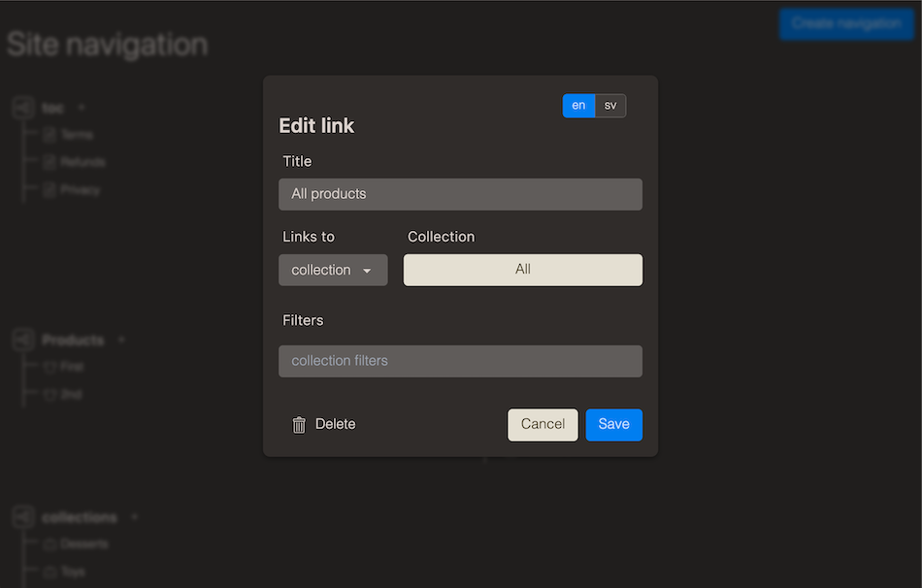Image resolution: width=922 pixels, height=588 pixels.
Task: Click the navigation icon next to collections
Action: 21,517
